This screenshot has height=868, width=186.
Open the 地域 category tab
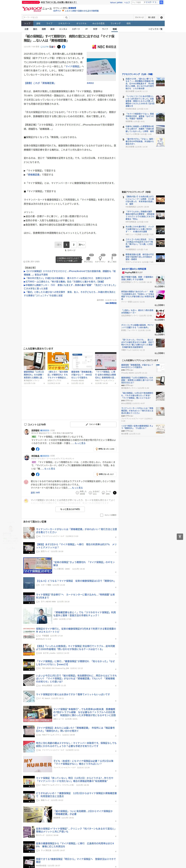[114, 29]
